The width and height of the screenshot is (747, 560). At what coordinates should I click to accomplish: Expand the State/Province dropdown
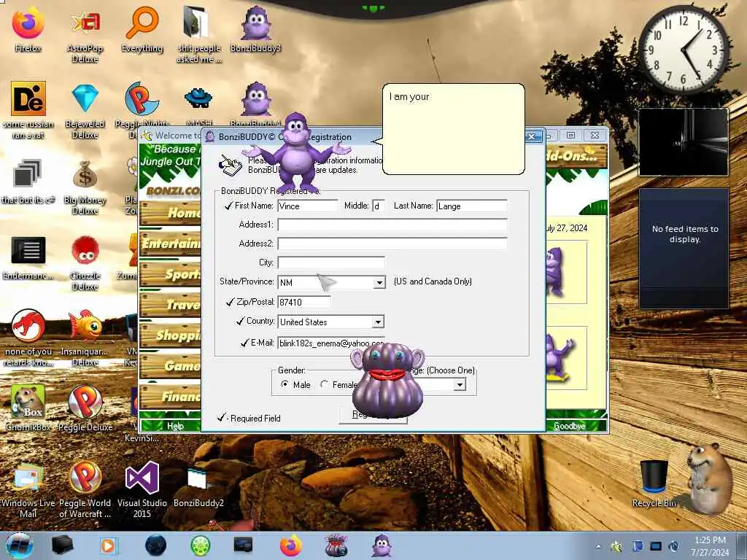coord(379,282)
